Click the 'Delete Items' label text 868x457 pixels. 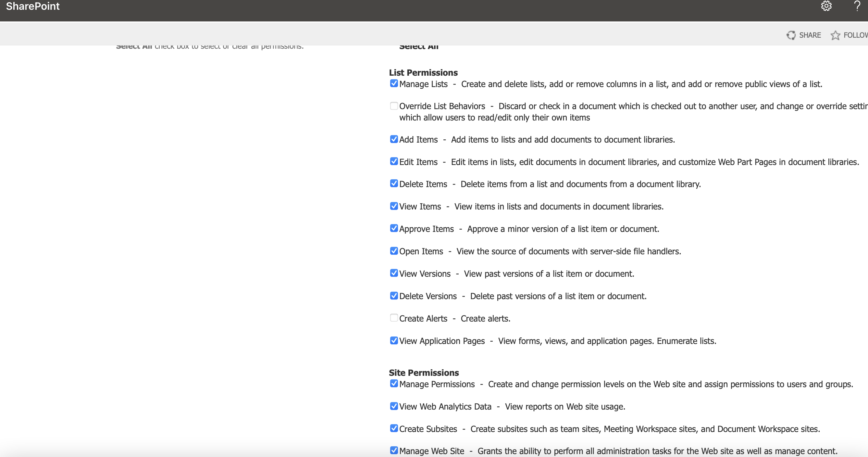[423, 184]
